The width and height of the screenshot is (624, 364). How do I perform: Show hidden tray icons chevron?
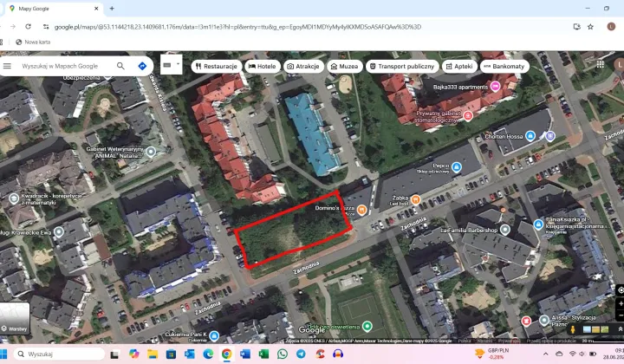[546, 354]
